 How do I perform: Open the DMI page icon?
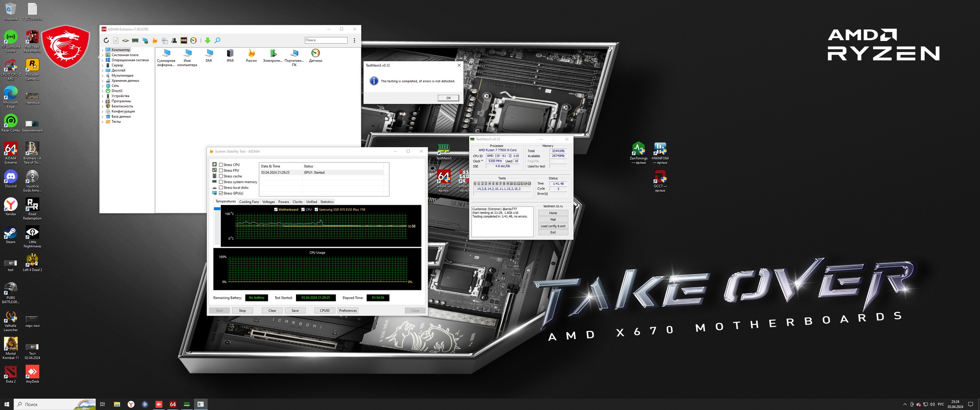[x=209, y=56]
